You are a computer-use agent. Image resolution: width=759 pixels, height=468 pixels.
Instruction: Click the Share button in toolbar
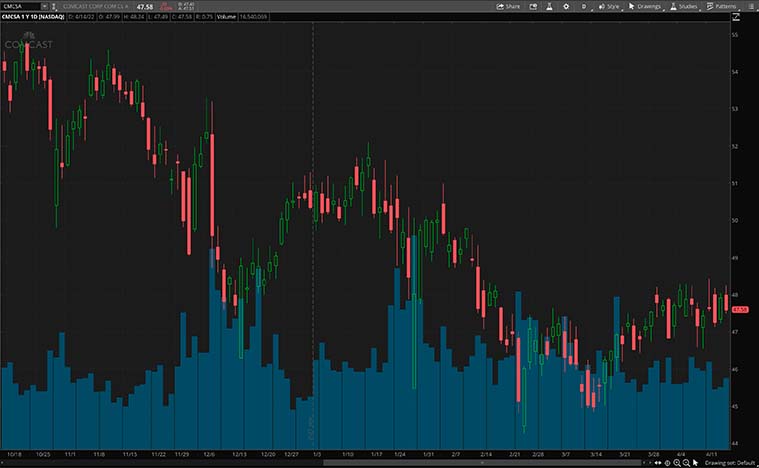(x=508, y=6)
